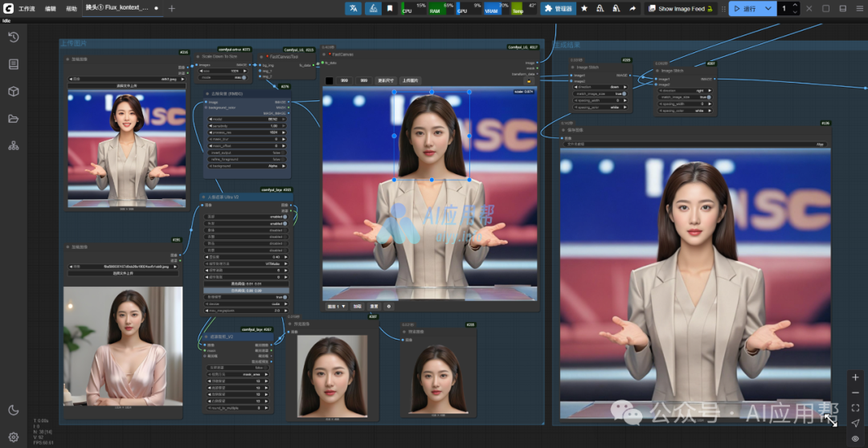Click the star icon beside 管理器
The width and height of the screenshot is (868, 448).
584,8
